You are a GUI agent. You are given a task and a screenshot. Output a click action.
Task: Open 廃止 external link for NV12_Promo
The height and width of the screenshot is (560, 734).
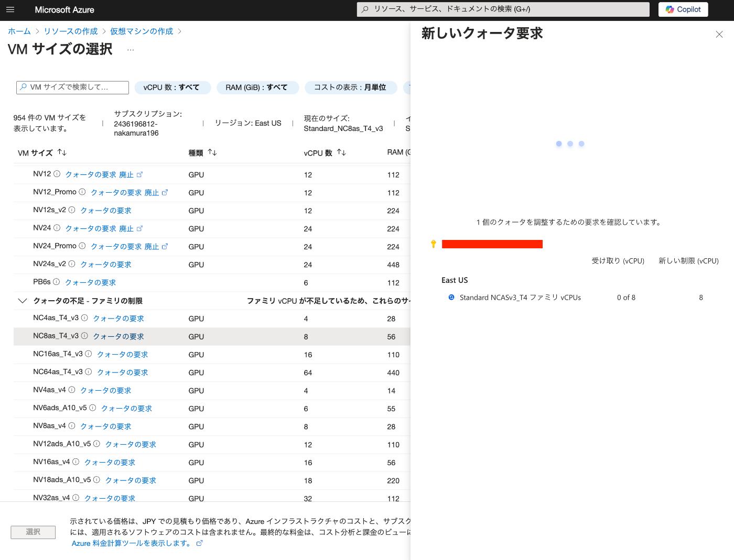[156, 192]
